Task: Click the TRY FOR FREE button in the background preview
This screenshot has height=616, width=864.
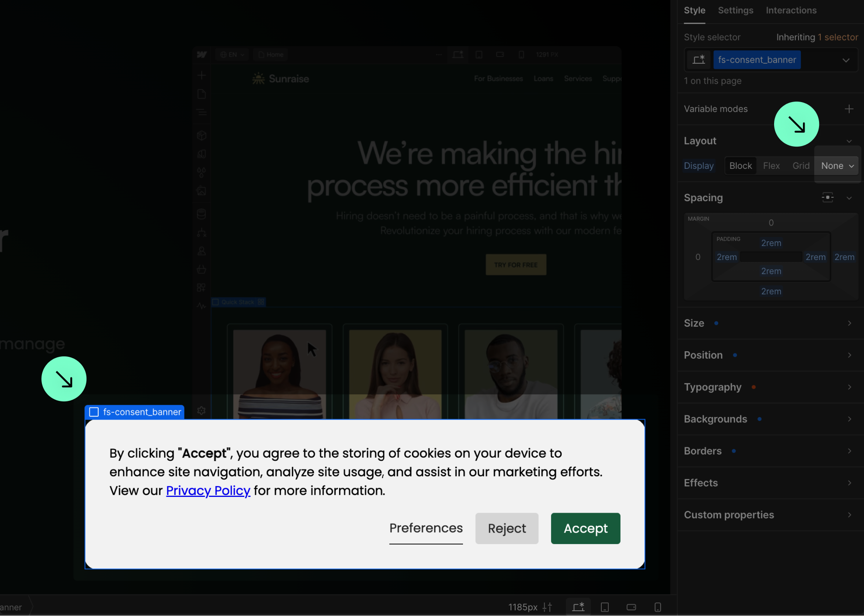Action: [x=516, y=265]
